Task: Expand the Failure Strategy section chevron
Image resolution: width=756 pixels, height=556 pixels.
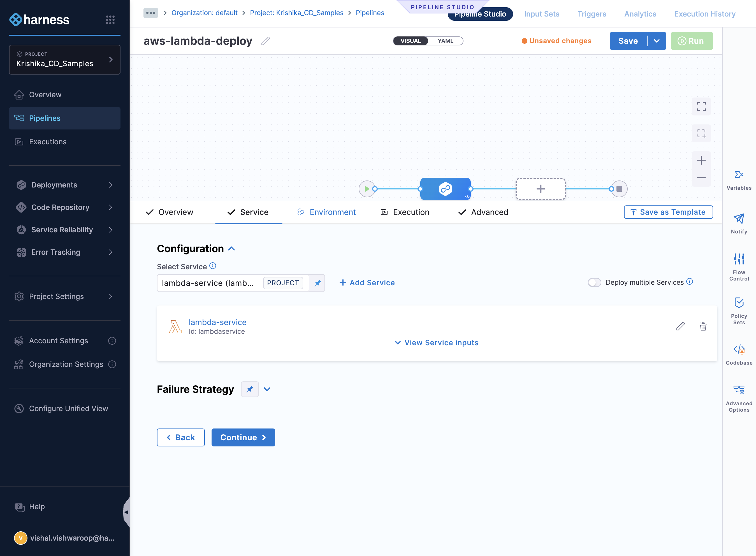Action: click(x=267, y=390)
